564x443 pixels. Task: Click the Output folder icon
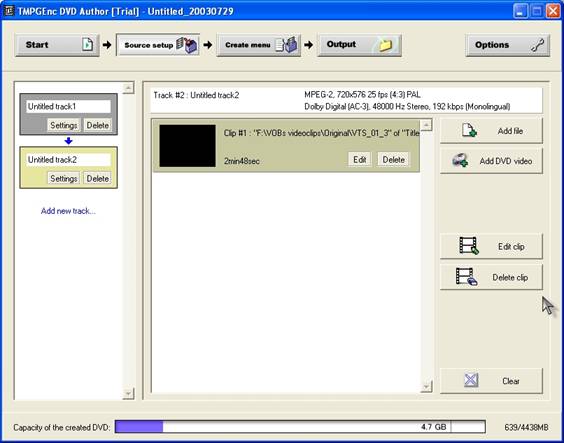(x=385, y=45)
